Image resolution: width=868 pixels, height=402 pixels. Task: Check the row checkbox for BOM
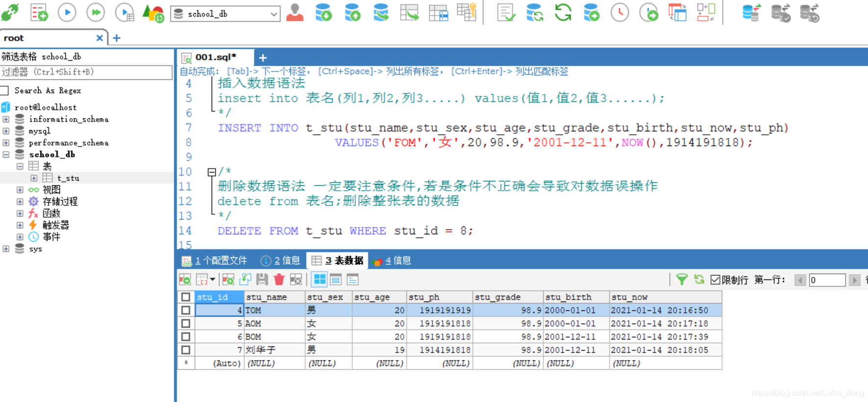(186, 337)
